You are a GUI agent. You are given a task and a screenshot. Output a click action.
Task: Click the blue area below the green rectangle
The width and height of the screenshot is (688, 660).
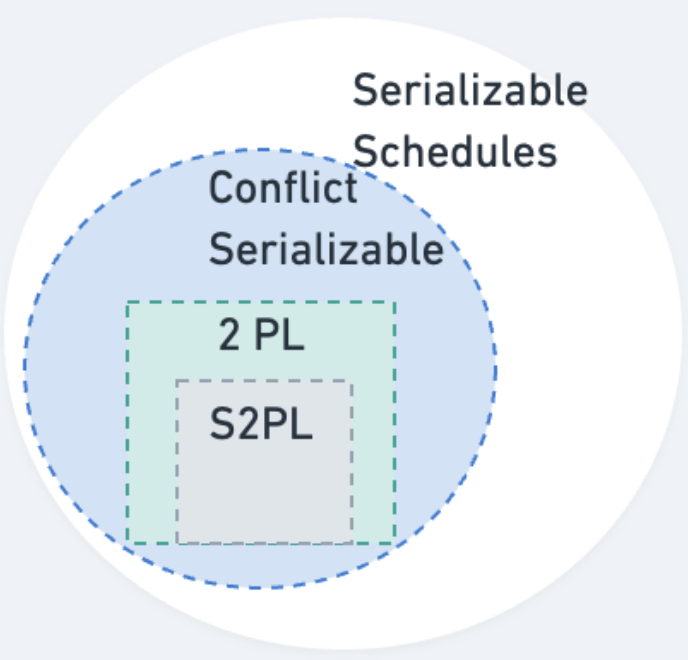tap(260, 564)
